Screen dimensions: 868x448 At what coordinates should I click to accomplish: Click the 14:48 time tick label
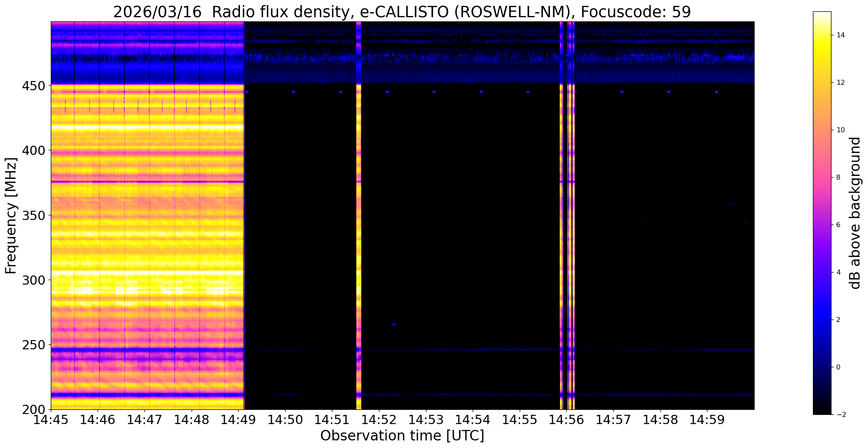[192, 420]
